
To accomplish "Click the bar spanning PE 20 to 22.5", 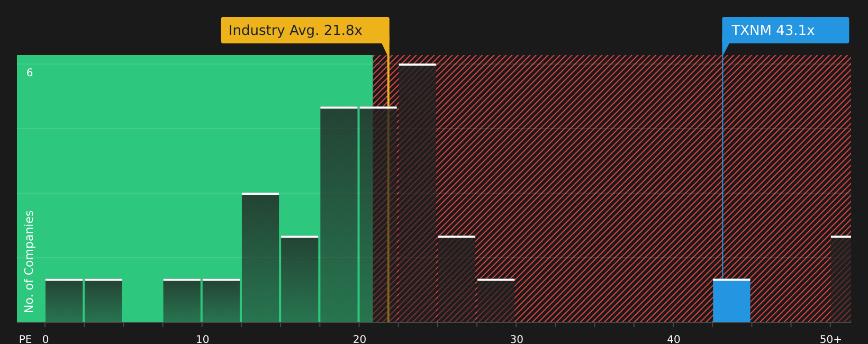I will point(378,214).
